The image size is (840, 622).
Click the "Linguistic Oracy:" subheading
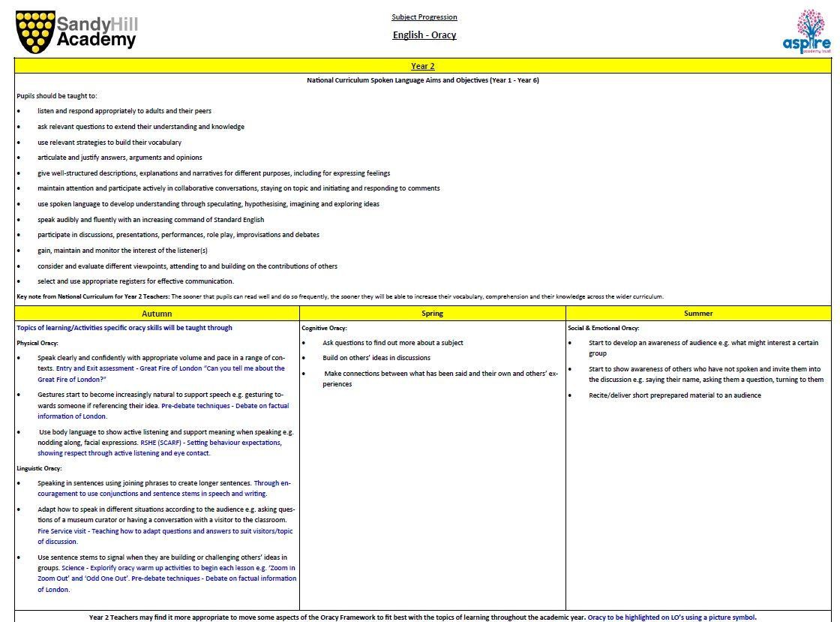tap(39, 468)
